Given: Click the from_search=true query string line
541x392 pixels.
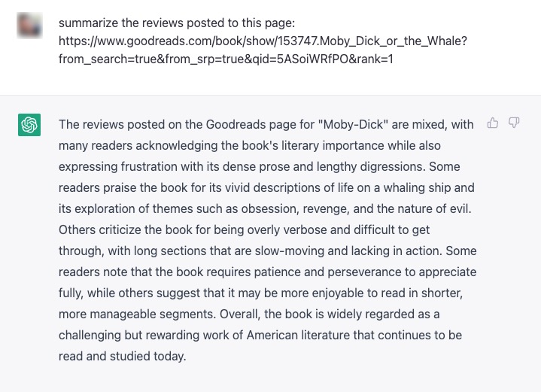Looking at the screenshot, I should tap(226, 59).
